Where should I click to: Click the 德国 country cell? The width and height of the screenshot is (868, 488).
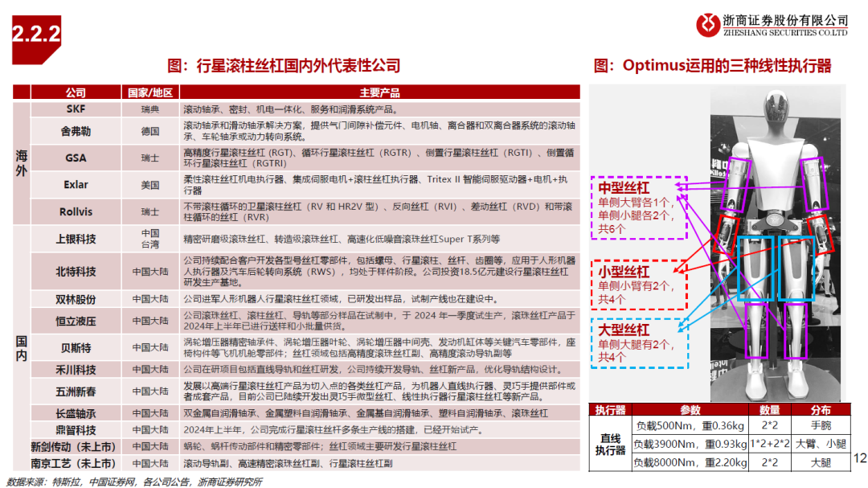tap(150, 131)
